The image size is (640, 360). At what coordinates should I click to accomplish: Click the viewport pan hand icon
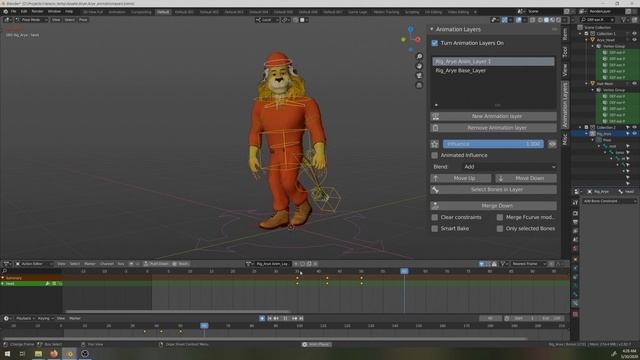point(419,66)
